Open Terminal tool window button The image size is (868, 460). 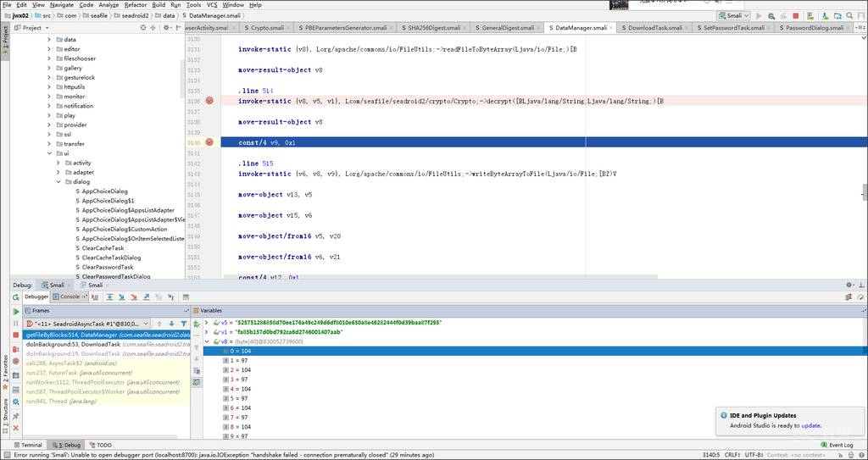pyautogui.click(x=28, y=445)
